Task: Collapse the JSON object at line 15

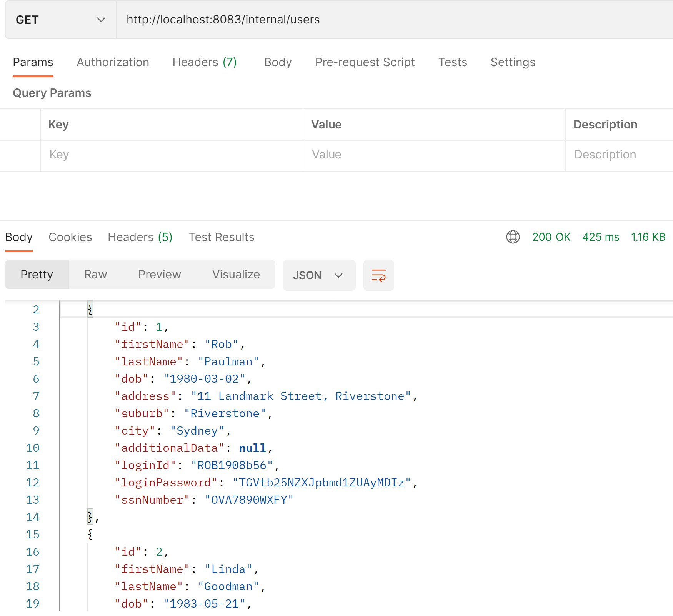Action: coord(90,534)
